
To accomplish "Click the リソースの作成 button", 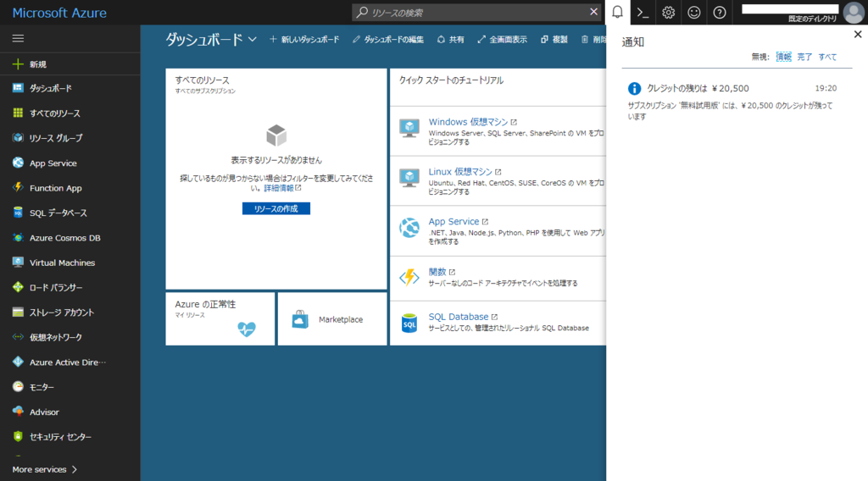I will pos(276,208).
